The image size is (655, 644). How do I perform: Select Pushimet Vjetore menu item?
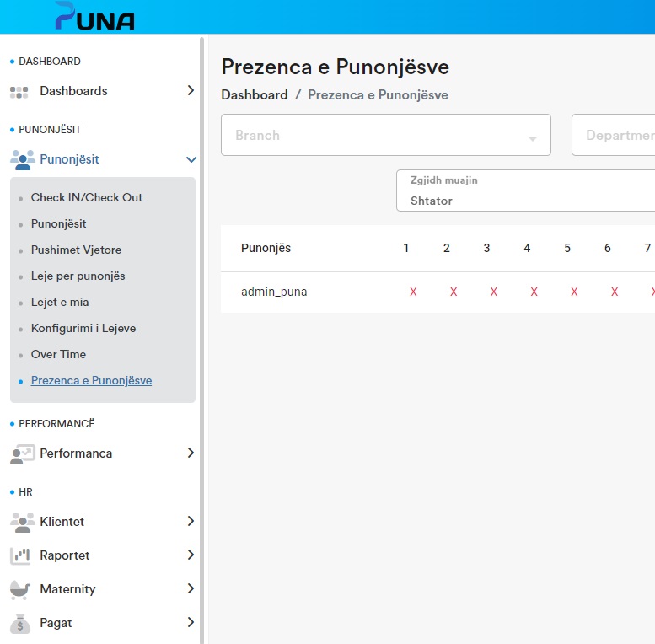[76, 250]
